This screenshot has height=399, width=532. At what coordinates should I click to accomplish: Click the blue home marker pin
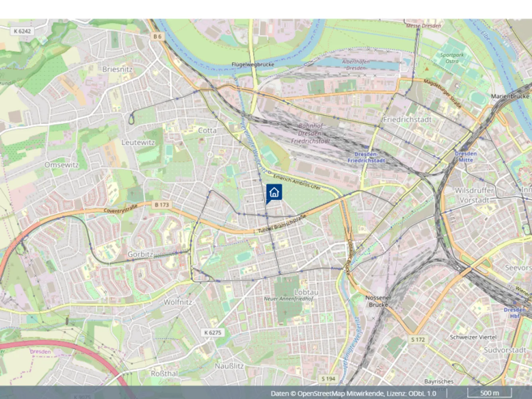[274, 194]
